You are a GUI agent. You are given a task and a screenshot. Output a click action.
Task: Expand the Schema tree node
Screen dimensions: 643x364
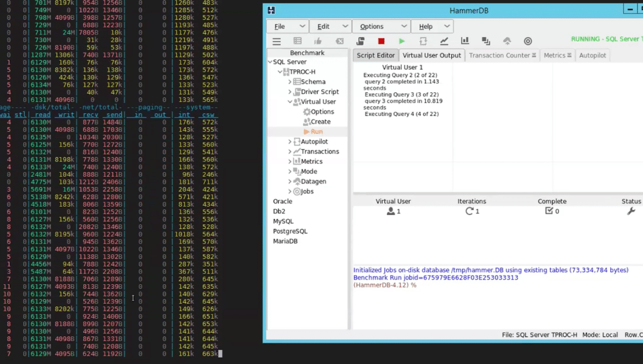pyautogui.click(x=290, y=82)
